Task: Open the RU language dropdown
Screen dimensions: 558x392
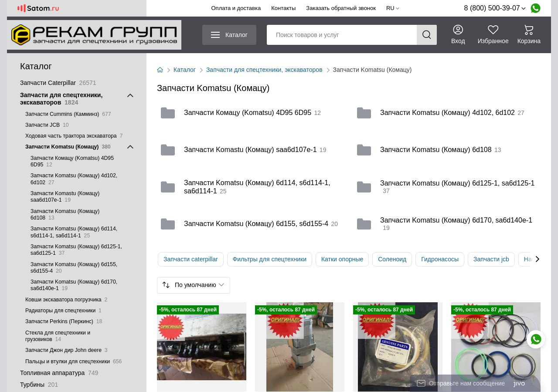Action: pos(392,8)
